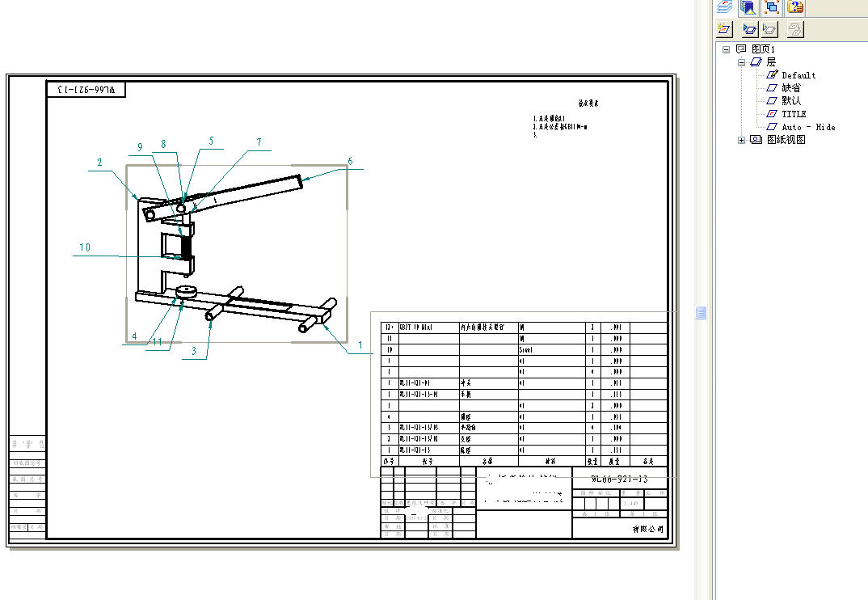This screenshot has width=868, height=600.
Task: Click the greyed Move Elements layer button
Action: 795,29
